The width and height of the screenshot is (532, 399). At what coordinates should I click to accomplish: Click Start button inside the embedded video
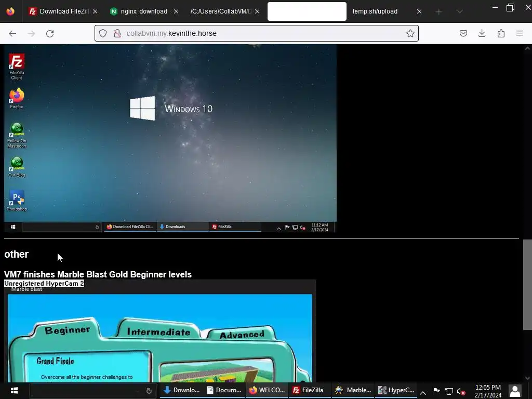13,227
